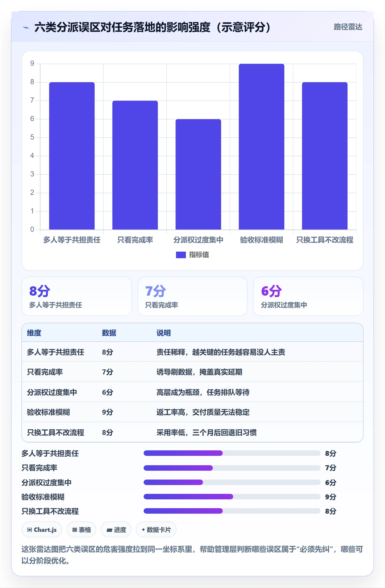This screenshot has width=385, height=588.
Task: Click the lightning icon beside the title
Action: 26,27
